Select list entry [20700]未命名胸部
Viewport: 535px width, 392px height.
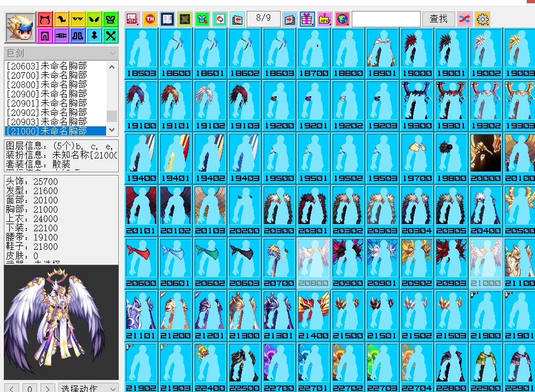(x=46, y=75)
